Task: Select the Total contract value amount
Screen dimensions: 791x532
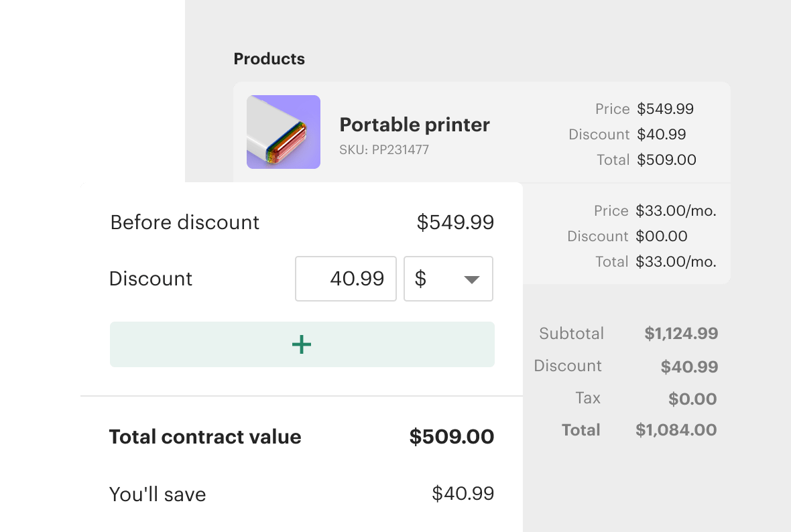Action: point(452,436)
